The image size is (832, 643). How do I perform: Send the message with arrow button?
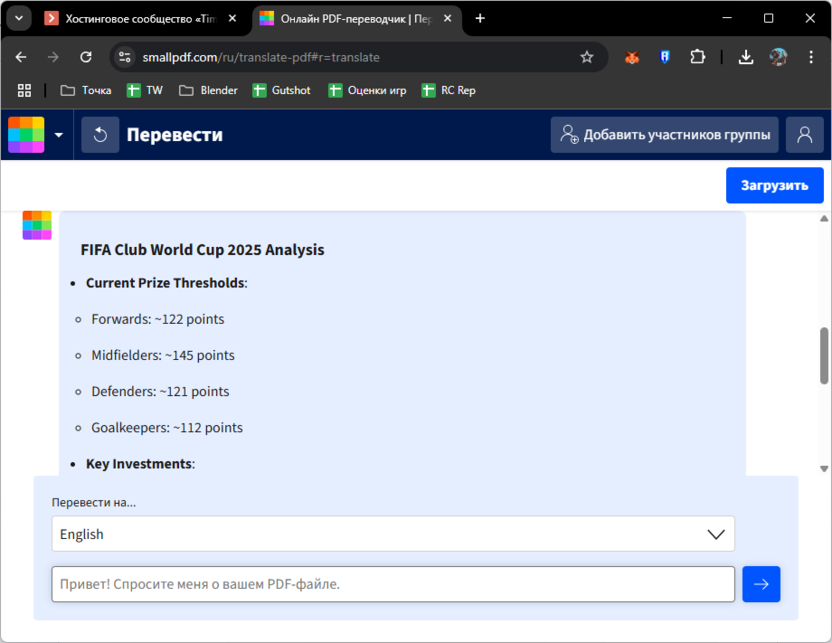coord(761,584)
